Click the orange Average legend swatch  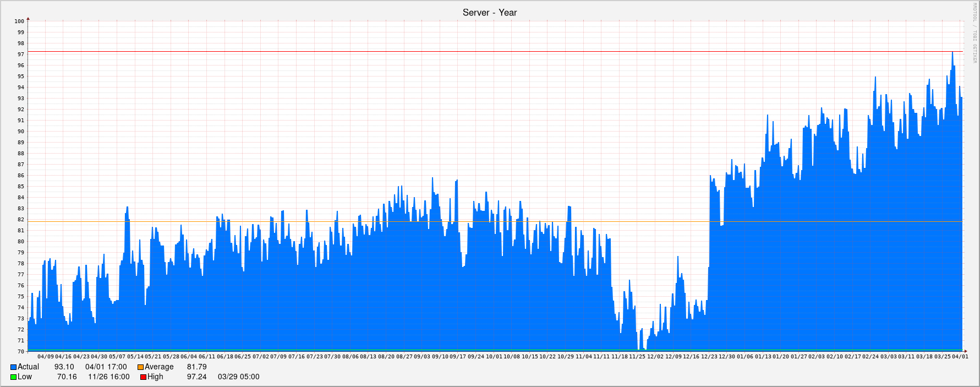click(140, 367)
